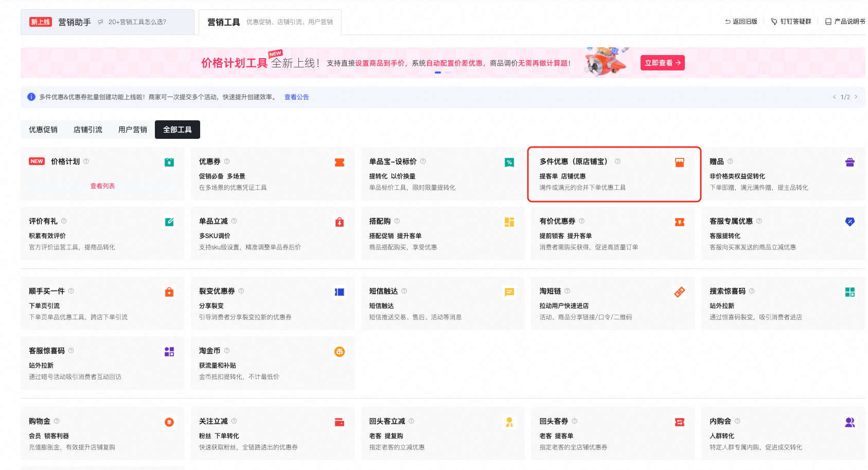Open the 回头客券 card title
Screen dimensions: 868x470
(x=554, y=421)
